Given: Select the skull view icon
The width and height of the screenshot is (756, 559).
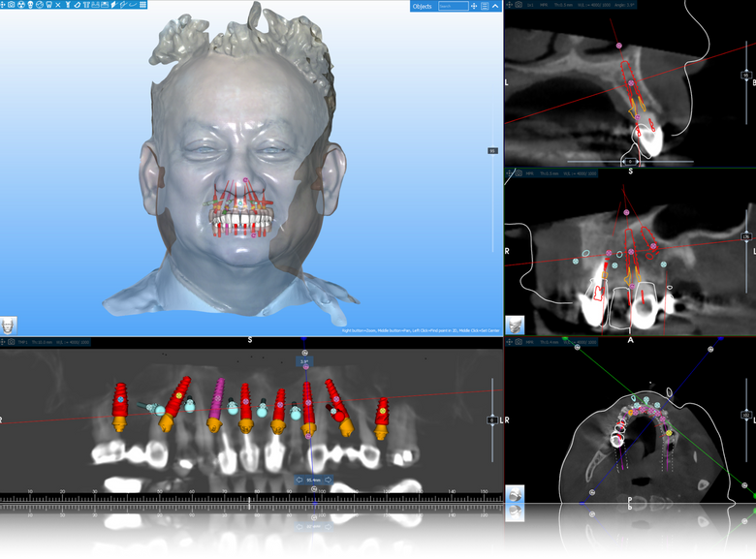Looking at the screenshot, I should [x=30, y=5].
